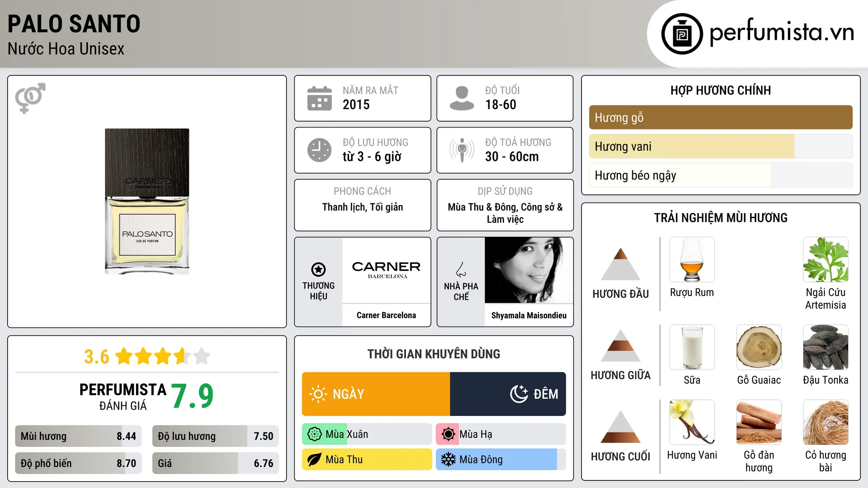
Task: Select the Rượu Rum note image
Action: pos(692,260)
